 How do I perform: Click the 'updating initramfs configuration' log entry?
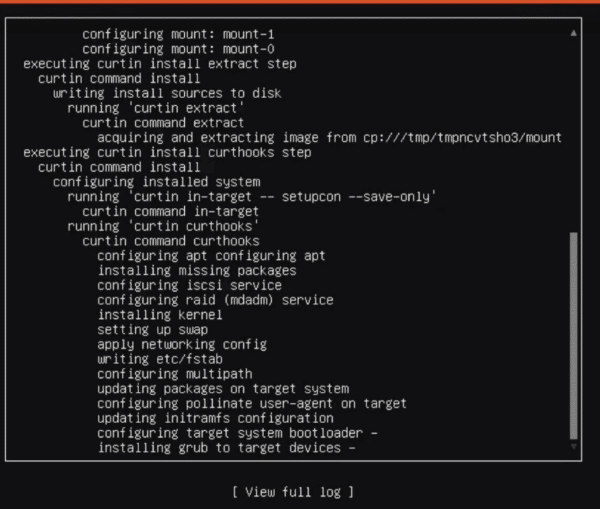(215, 418)
